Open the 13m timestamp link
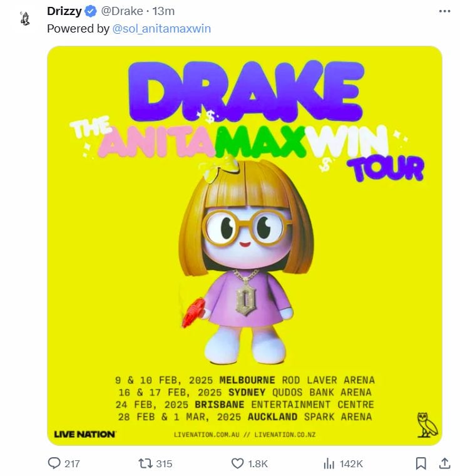This screenshot has height=476, width=460. click(165, 11)
